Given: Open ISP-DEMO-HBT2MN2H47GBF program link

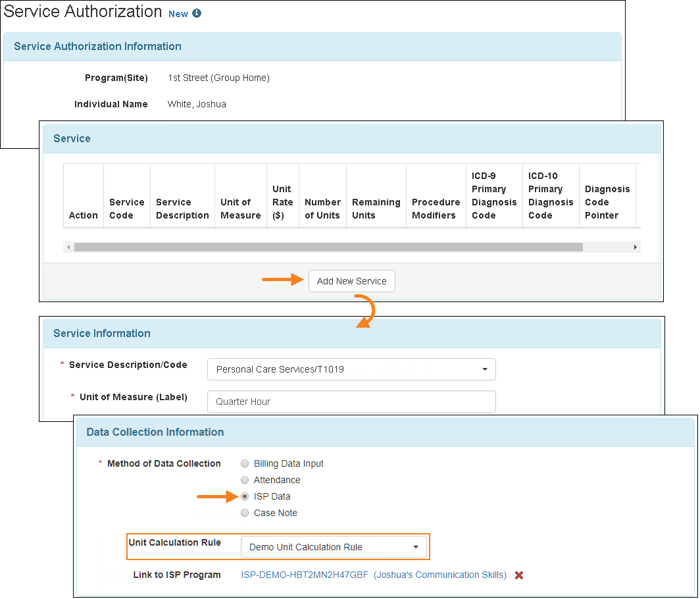Looking at the screenshot, I should (x=374, y=575).
